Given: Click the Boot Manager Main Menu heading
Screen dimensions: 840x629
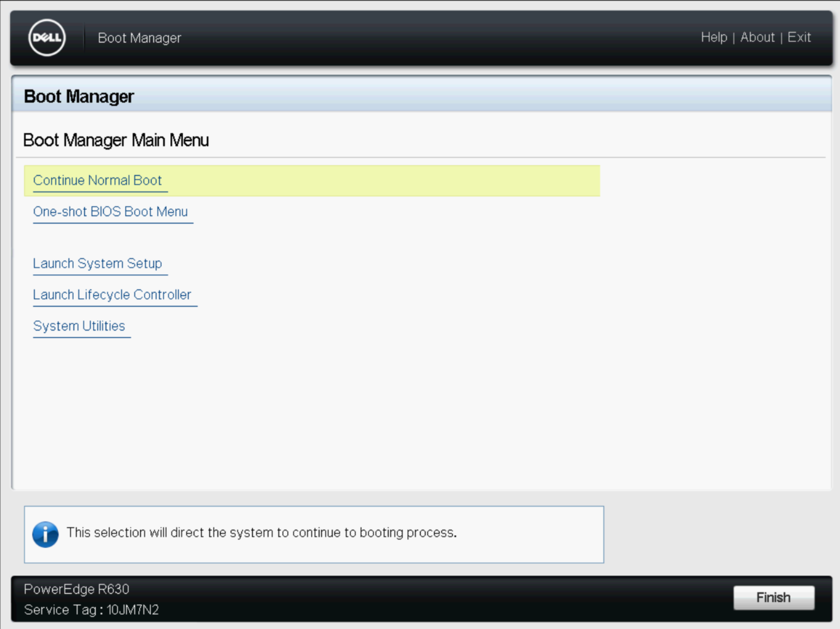Looking at the screenshot, I should 116,140.
